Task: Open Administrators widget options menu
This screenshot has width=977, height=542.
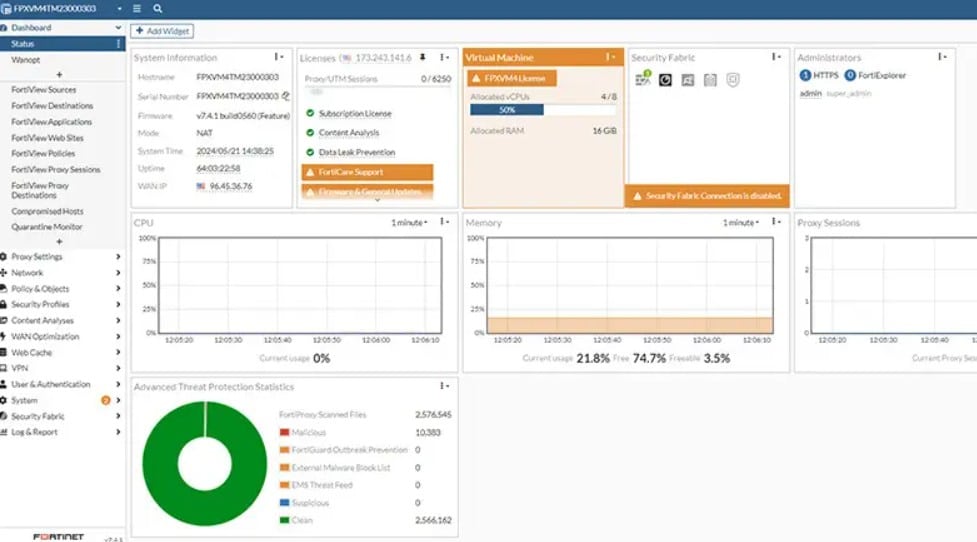Action: (x=942, y=57)
